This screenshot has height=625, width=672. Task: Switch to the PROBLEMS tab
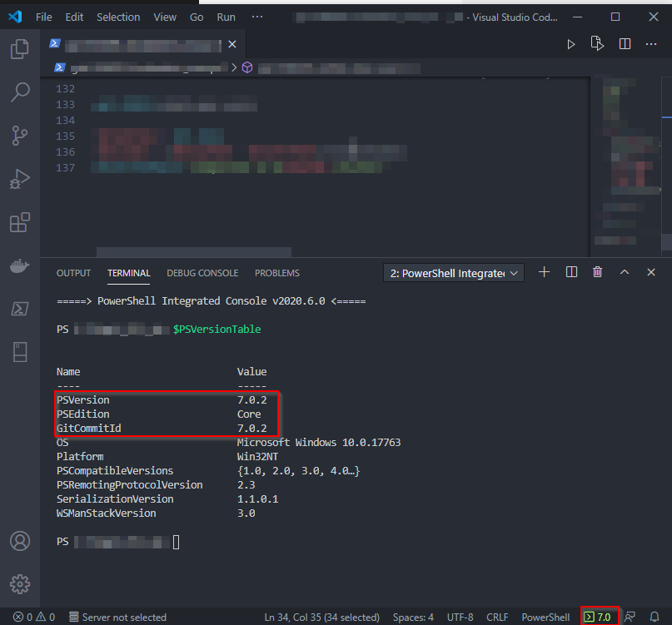276,273
